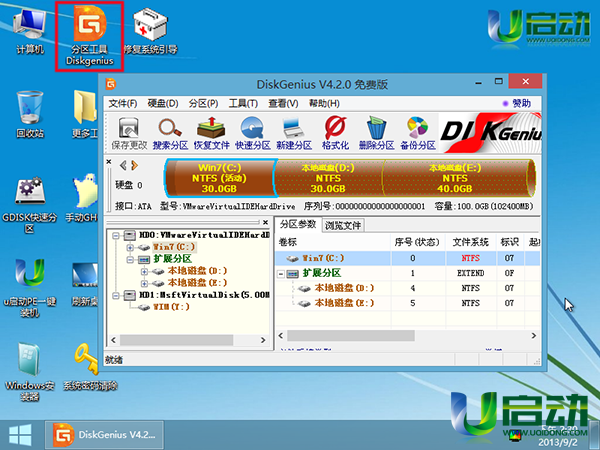The image size is (600, 450).
Task: Click the 文件系统 column header
Action: pyautogui.click(x=471, y=242)
